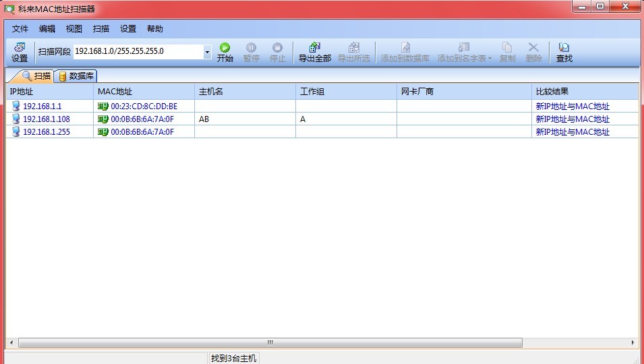Click 新IP地址与MAC地址 in 192.168.1.108 row
The image size is (644, 364).
(x=573, y=119)
